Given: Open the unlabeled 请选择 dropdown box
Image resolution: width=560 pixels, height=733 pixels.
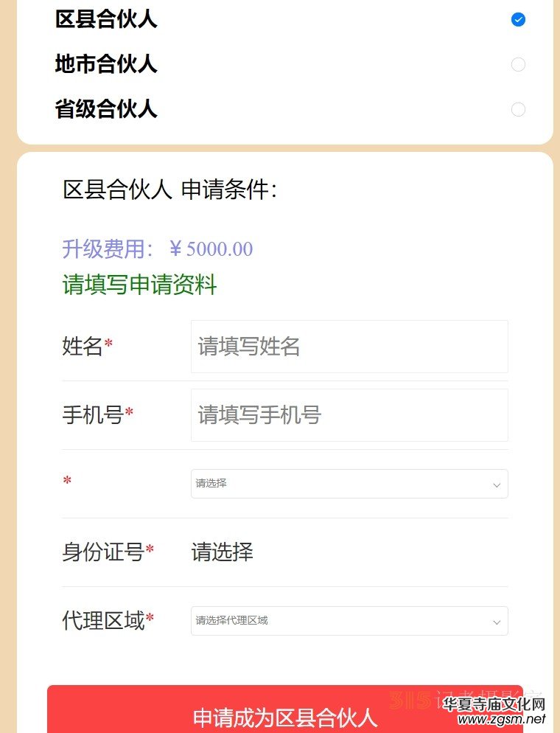Looking at the screenshot, I should [x=339, y=484].
